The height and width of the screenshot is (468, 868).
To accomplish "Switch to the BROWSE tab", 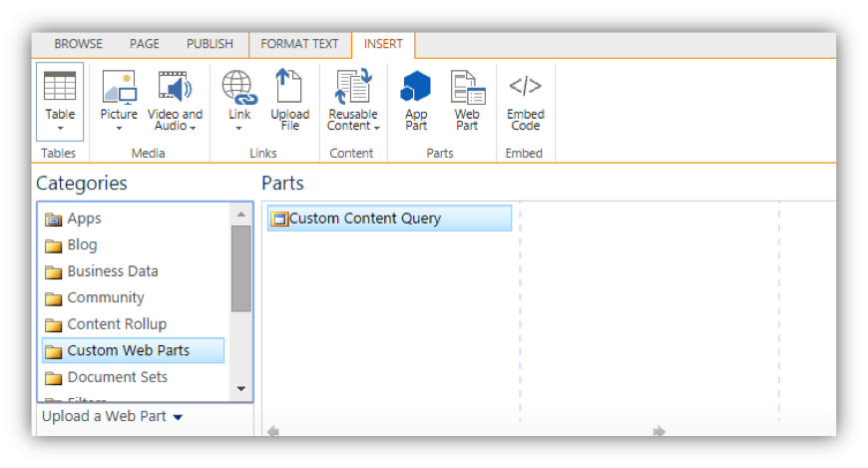I will point(79,44).
